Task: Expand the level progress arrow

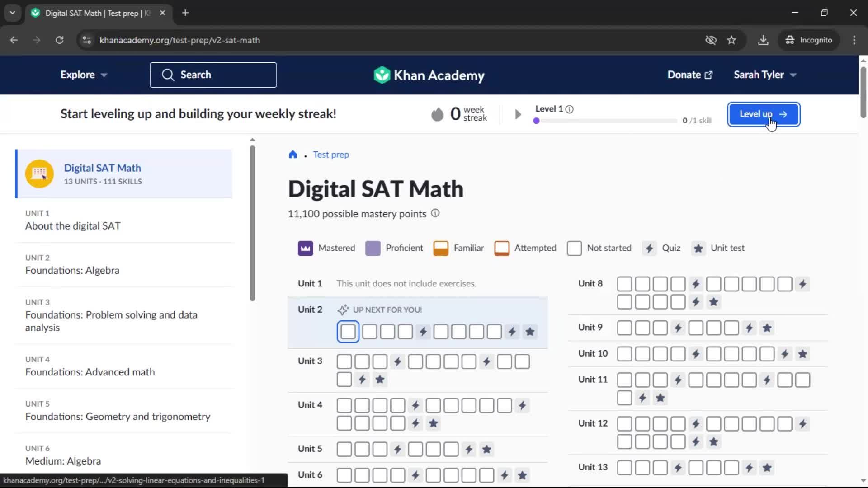Action: click(518, 114)
